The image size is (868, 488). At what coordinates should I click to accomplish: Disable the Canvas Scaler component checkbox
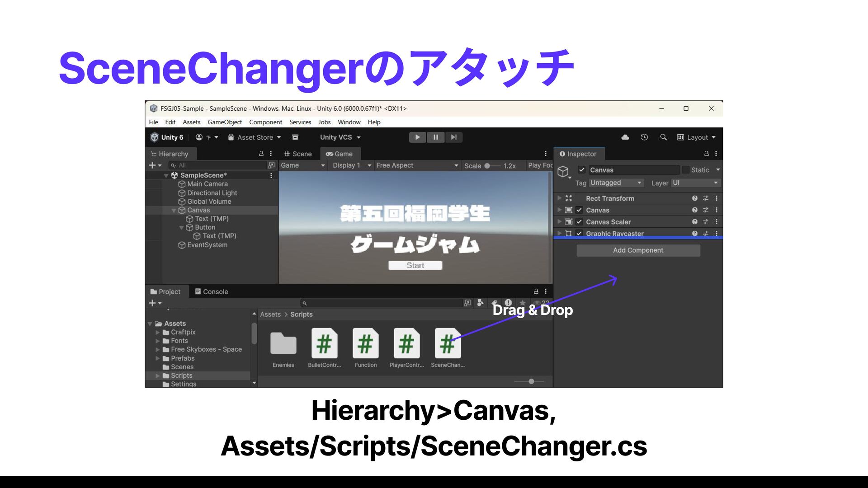click(579, 222)
